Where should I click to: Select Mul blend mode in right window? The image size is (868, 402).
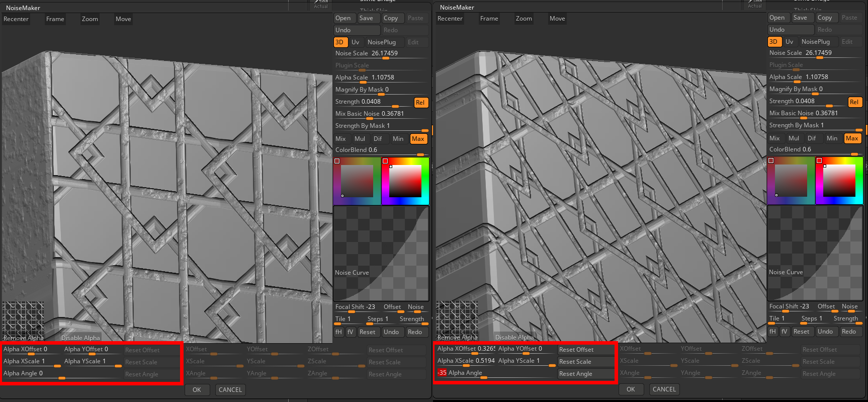click(x=794, y=138)
